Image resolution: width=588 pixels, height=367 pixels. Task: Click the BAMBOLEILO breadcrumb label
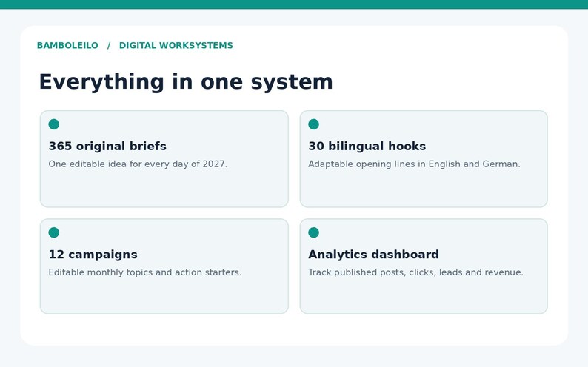[67, 45]
